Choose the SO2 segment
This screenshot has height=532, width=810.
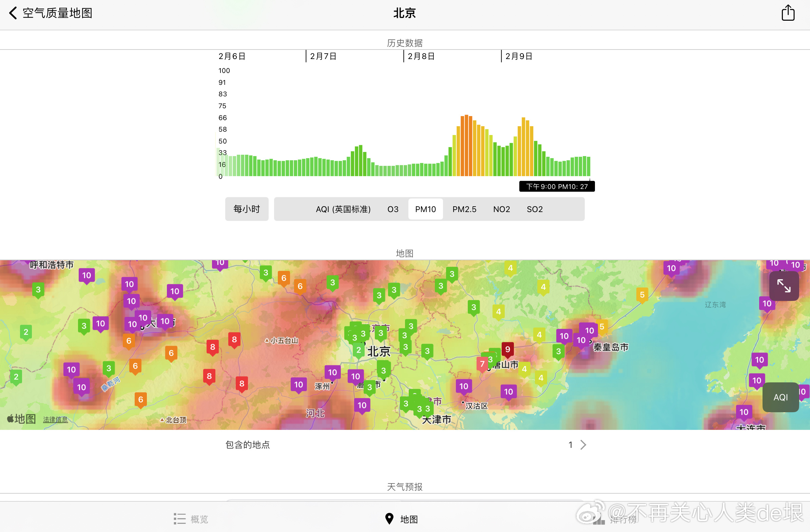pyautogui.click(x=534, y=209)
